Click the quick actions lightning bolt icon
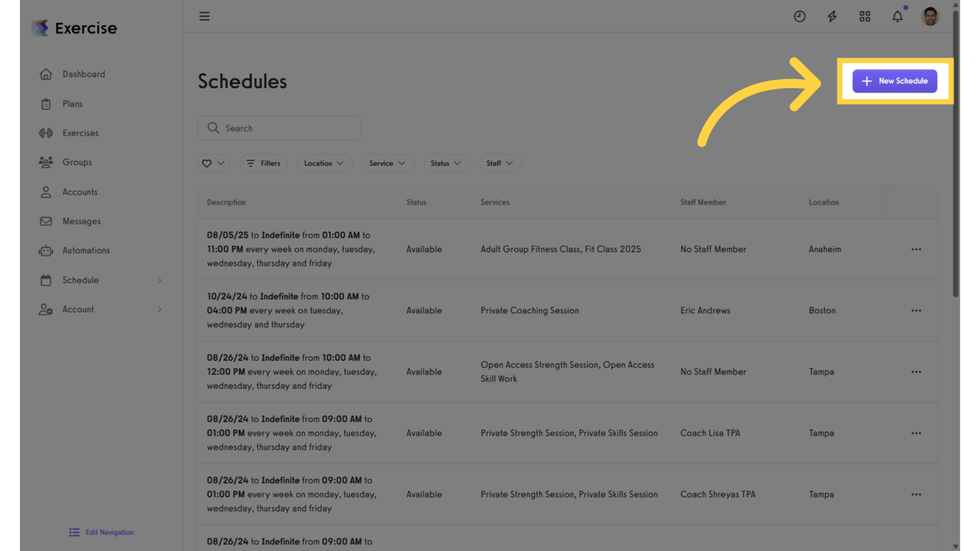The width and height of the screenshot is (980, 551). tap(831, 16)
